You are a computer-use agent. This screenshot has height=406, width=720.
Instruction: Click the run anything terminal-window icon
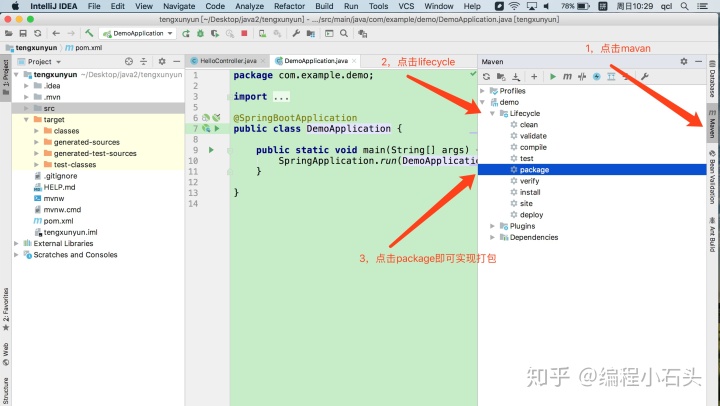pyautogui.click(x=329, y=34)
